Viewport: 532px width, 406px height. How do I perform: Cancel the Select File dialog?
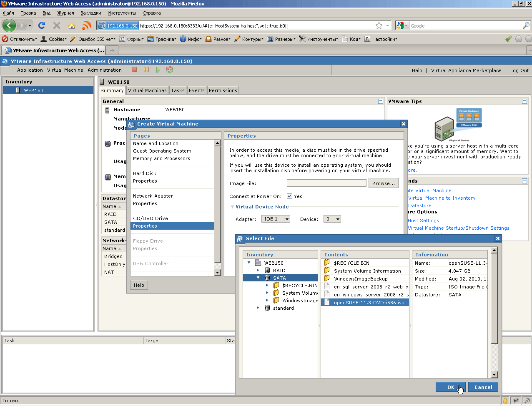(483, 387)
